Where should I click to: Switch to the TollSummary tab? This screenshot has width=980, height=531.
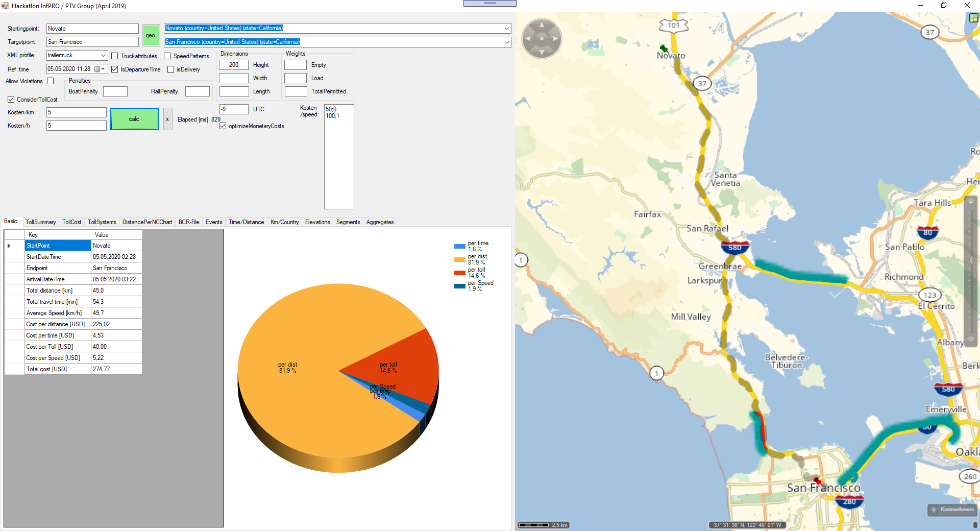(x=40, y=222)
